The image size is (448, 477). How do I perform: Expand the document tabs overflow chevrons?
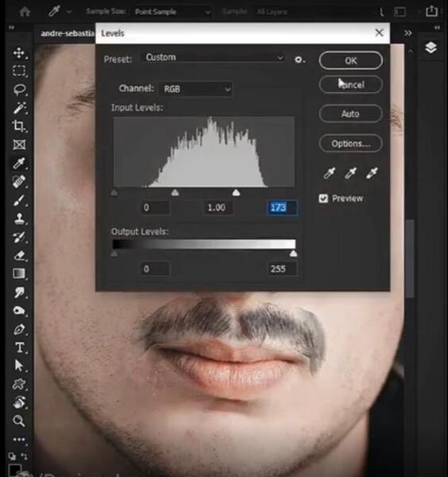pyautogui.click(x=408, y=33)
